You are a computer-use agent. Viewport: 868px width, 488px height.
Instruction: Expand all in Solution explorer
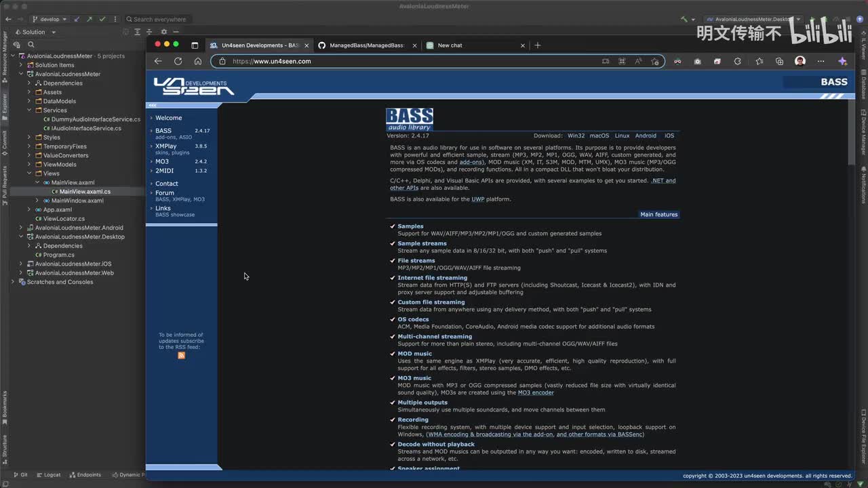pyautogui.click(x=138, y=32)
